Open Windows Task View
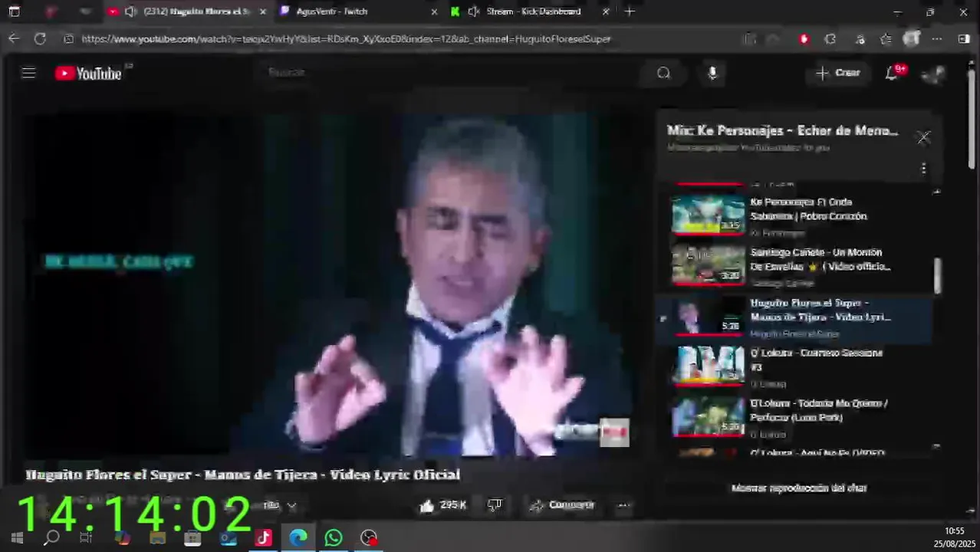The height and width of the screenshot is (552, 980). [86, 538]
